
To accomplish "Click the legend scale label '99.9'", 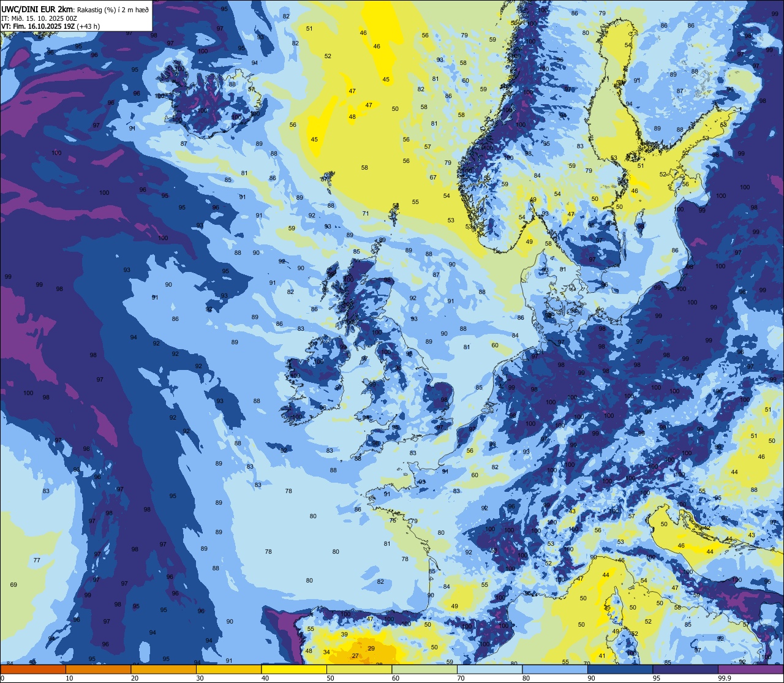I will pyautogui.click(x=725, y=678).
